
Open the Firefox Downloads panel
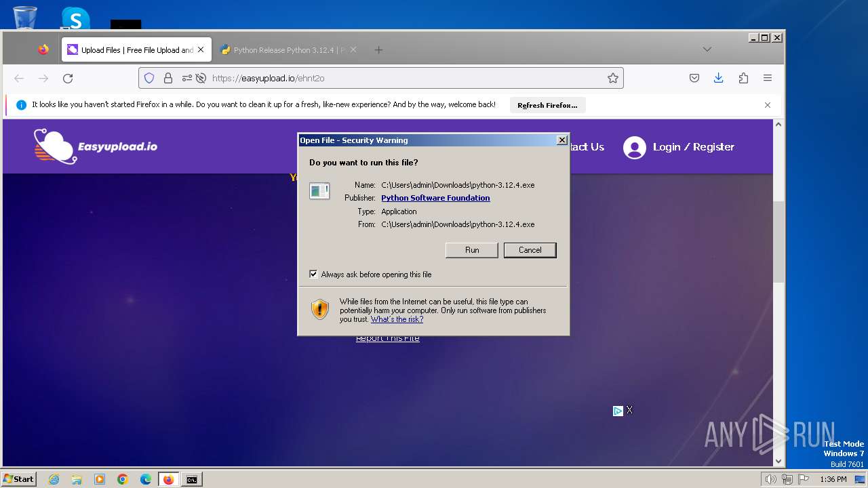(719, 78)
